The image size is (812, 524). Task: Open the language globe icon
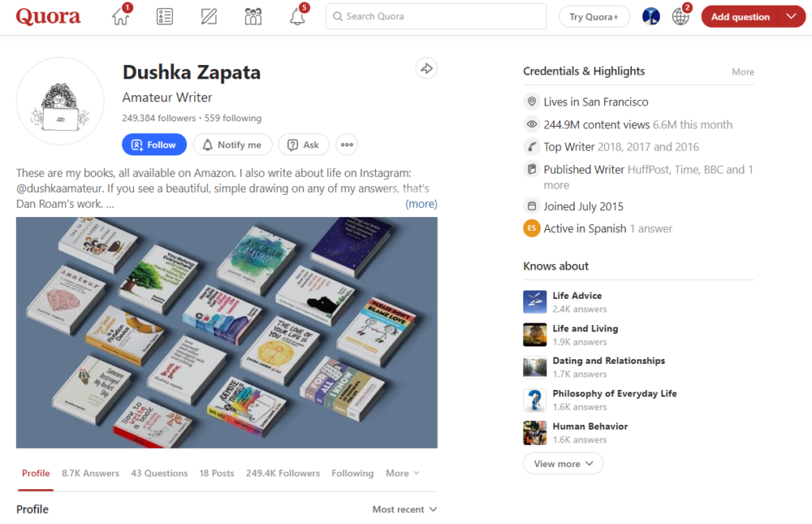(x=680, y=17)
